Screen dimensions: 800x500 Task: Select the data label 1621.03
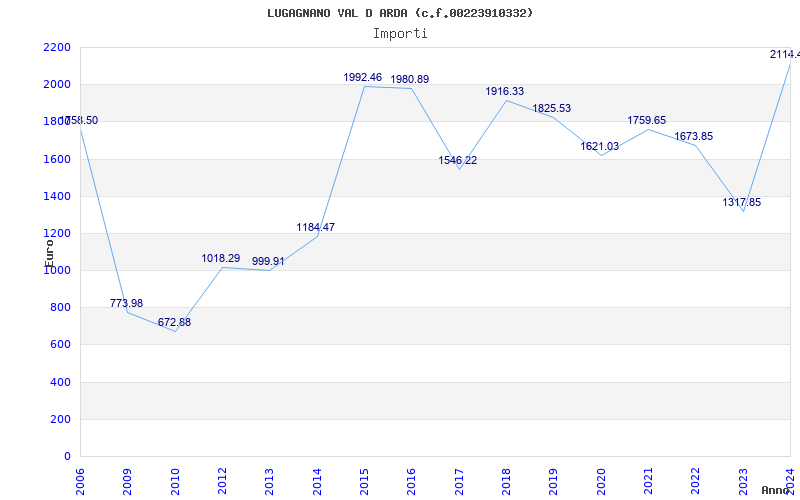coord(599,147)
